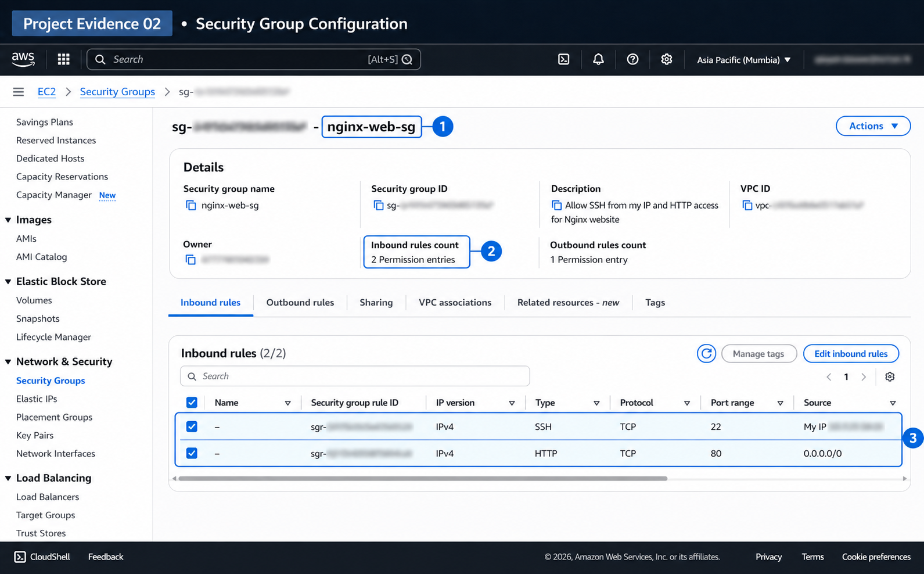This screenshot has height=574, width=924.
Task: Open Cookie preferences in the footer
Action: coord(876,557)
